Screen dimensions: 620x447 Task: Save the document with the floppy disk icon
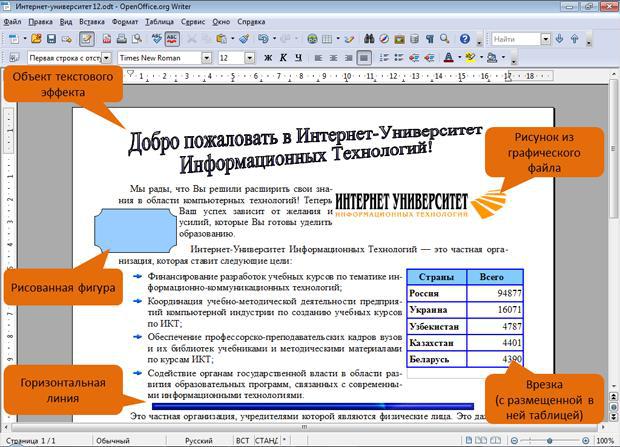pyautogui.click(x=51, y=39)
